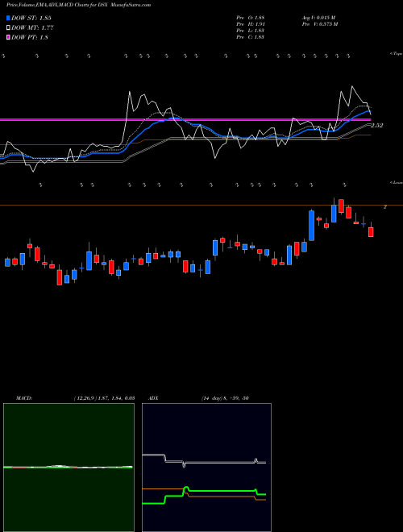
Task: Click the 'Pre C: 1.83' close value
Action: (x=251, y=37)
